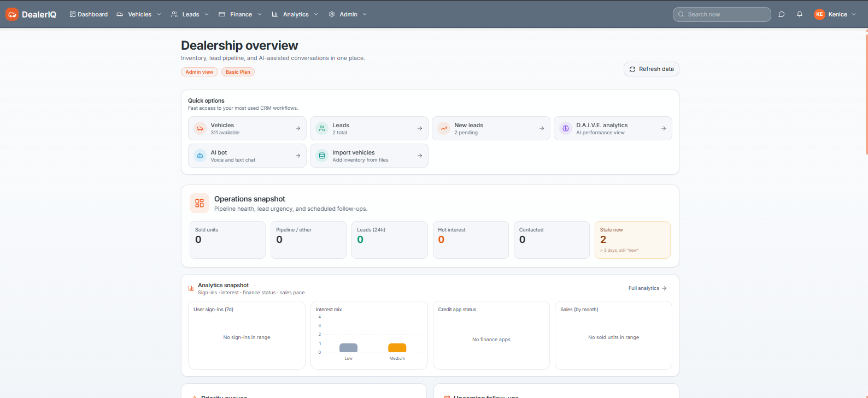Viewport: 868px width, 398px height.
Task: Click the New leads trend icon
Action: 444,128
